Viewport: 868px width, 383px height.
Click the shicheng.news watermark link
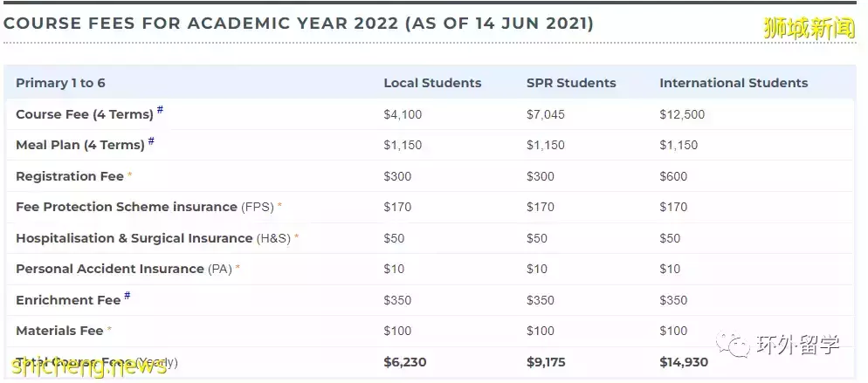click(88, 366)
